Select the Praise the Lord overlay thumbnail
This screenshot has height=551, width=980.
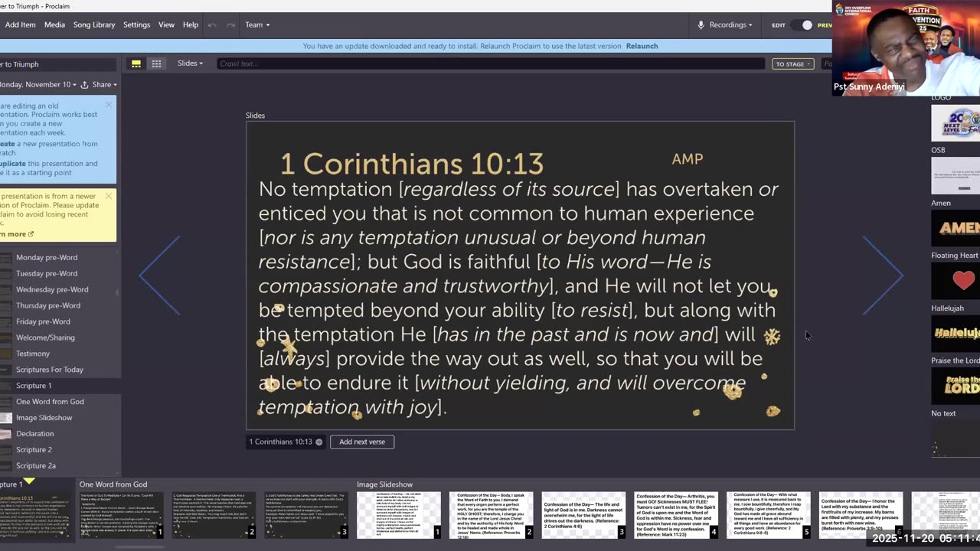click(x=955, y=385)
